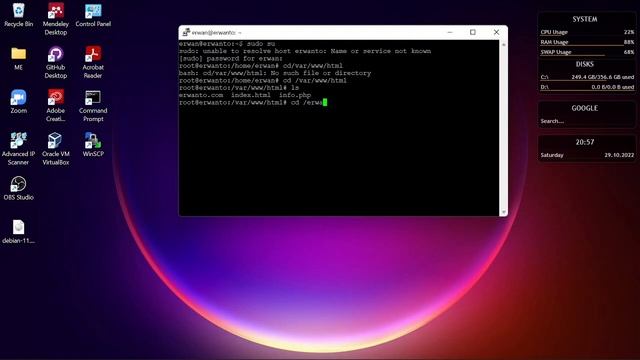The height and width of the screenshot is (360, 640).
Task: Open the Recycle Bin desktop icon
Action: (x=18, y=15)
